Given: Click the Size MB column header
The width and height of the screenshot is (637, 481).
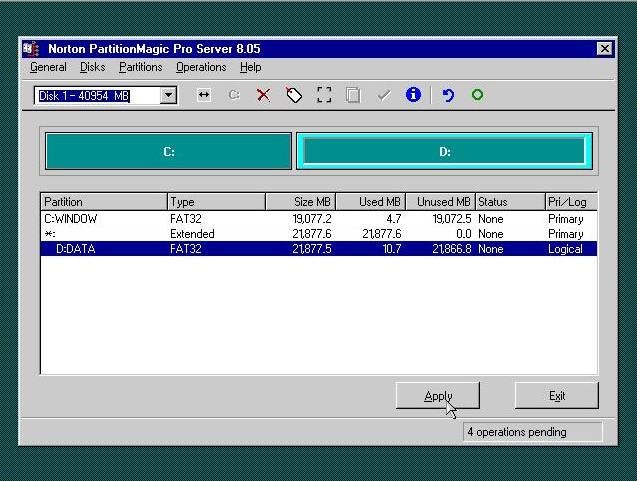Looking at the screenshot, I should click(301, 202).
